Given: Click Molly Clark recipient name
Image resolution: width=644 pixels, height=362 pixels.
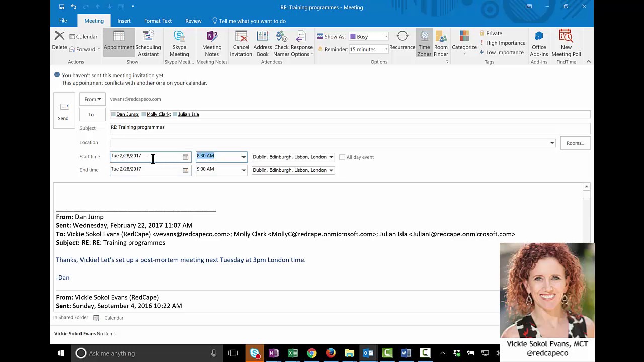Looking at the screenshot, I should (158, 114).
